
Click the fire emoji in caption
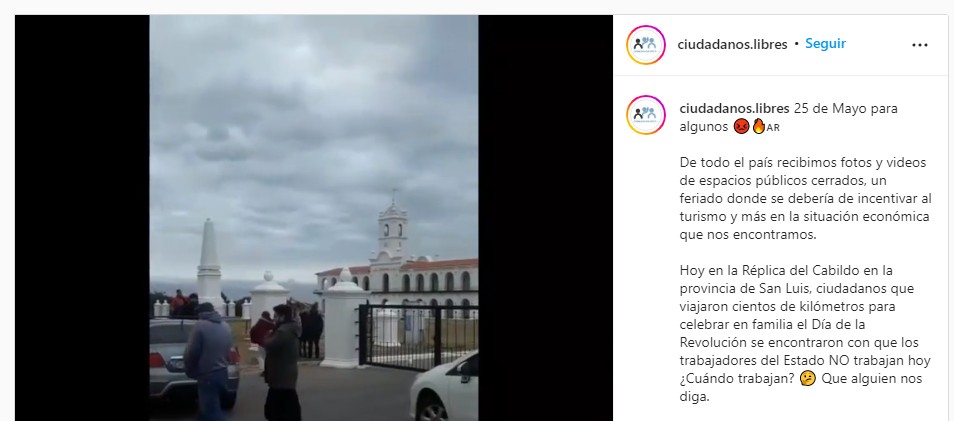[758, 127]
